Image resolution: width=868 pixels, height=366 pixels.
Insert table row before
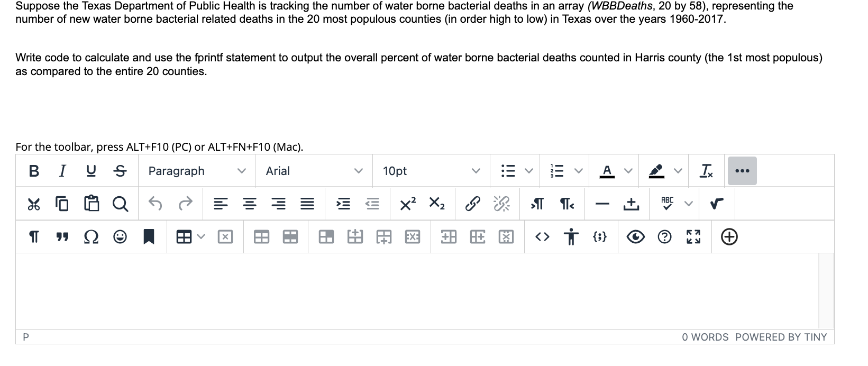pos(355,237)
